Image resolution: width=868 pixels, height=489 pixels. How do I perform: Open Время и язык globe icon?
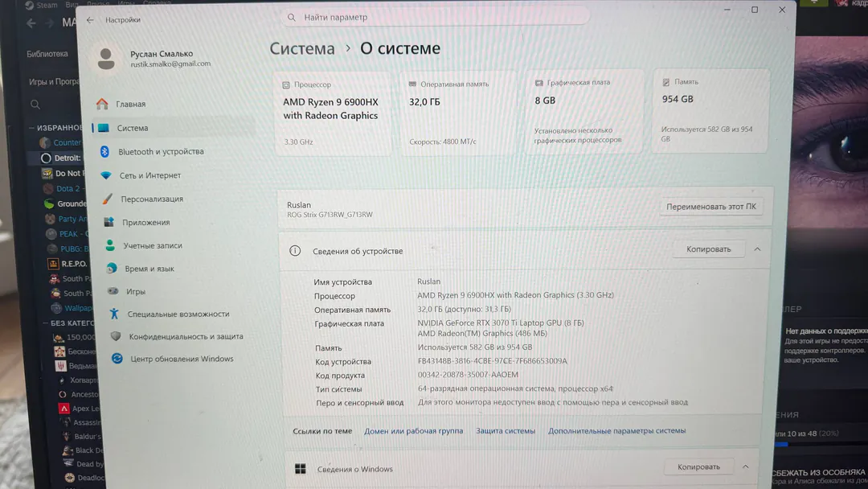112,268
